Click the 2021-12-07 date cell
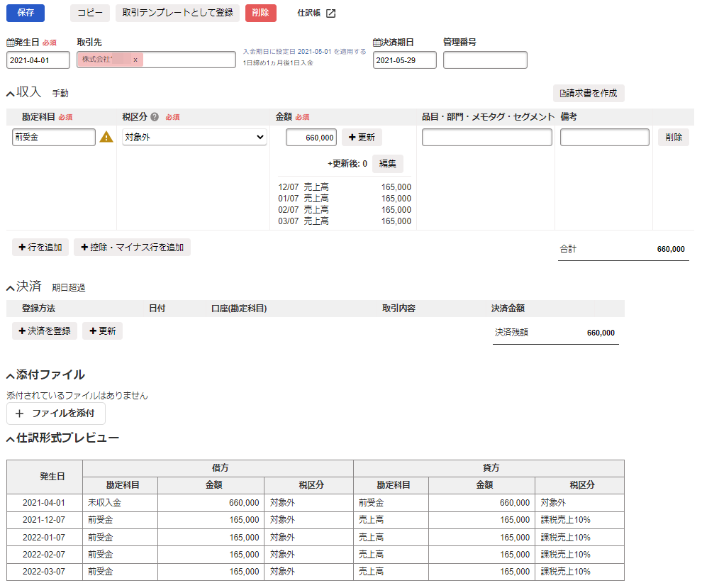The image size is (702, 588). coord(44,520)
